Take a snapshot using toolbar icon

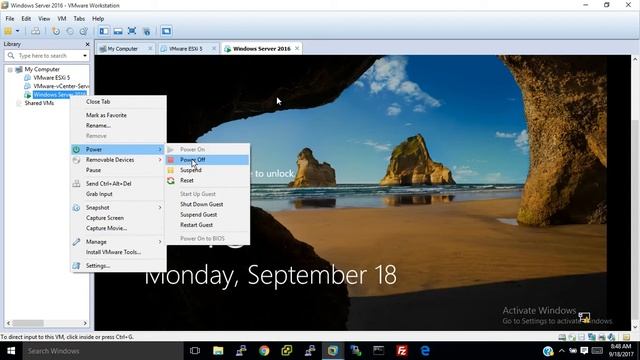[56, 31]
